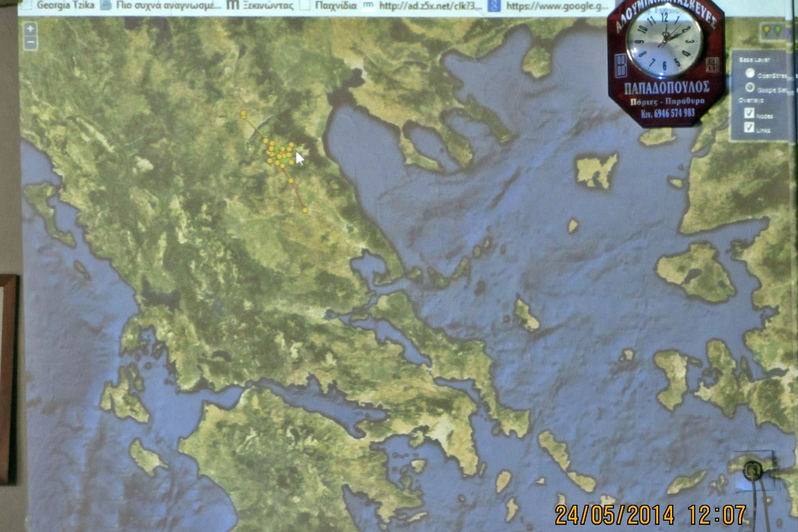Select the OpenStreetMap base layer radio
The height and width of the screenshot is (532, 798).
pyautogui.click(x=750, y=73)
